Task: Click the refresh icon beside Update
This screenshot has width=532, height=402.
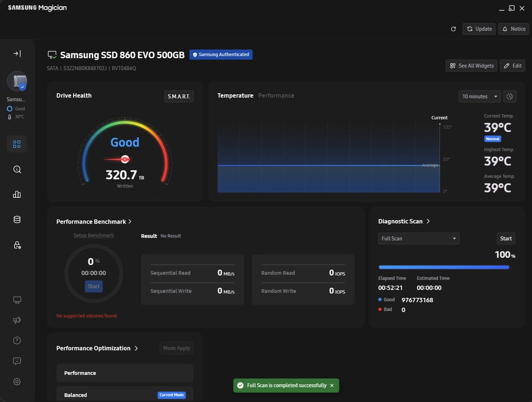Action: 453,29
